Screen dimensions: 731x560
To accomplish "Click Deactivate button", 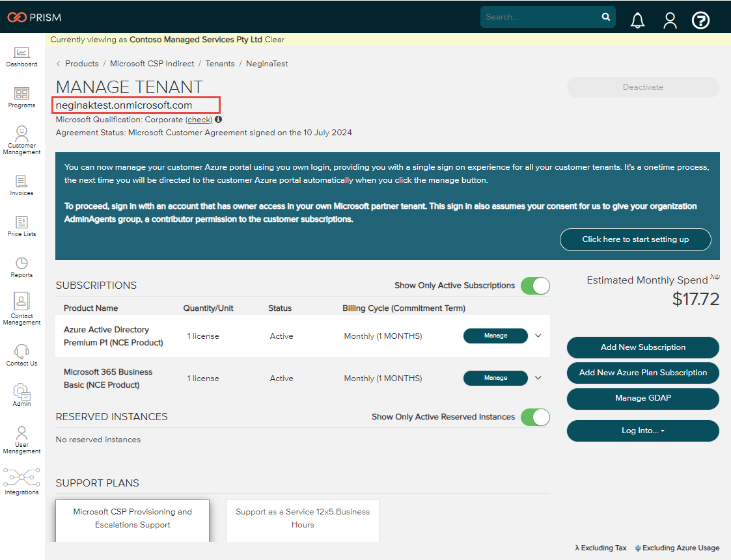I will (643, 87).
